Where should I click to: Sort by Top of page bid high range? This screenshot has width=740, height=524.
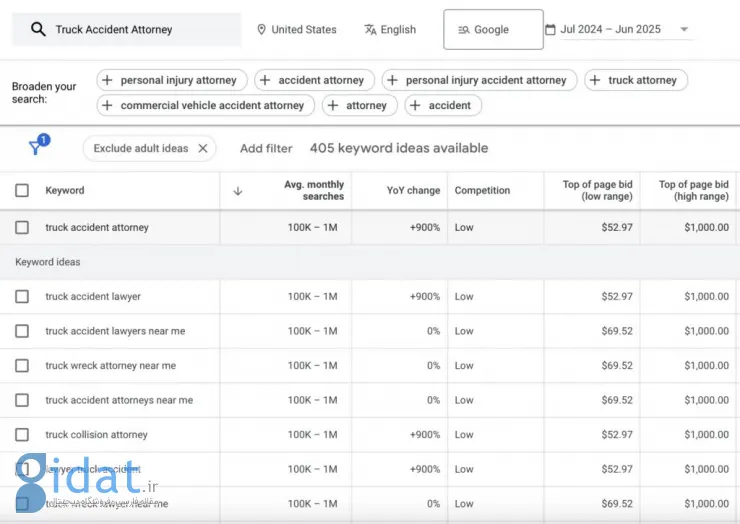click(x=694, y=190)
